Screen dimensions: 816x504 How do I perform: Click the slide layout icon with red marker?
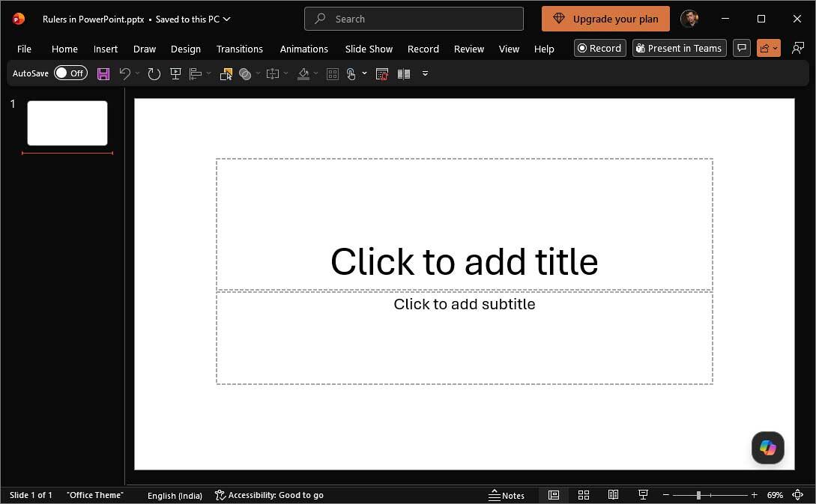(382, 74)
